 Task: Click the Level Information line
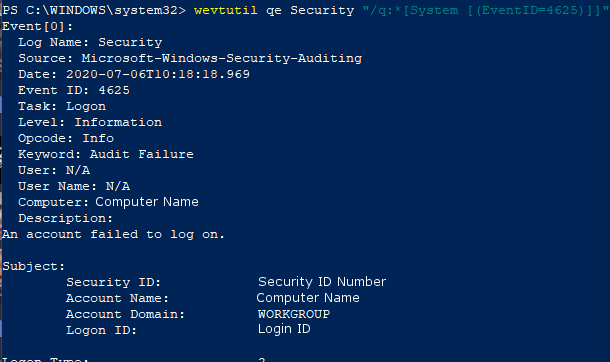90,122
